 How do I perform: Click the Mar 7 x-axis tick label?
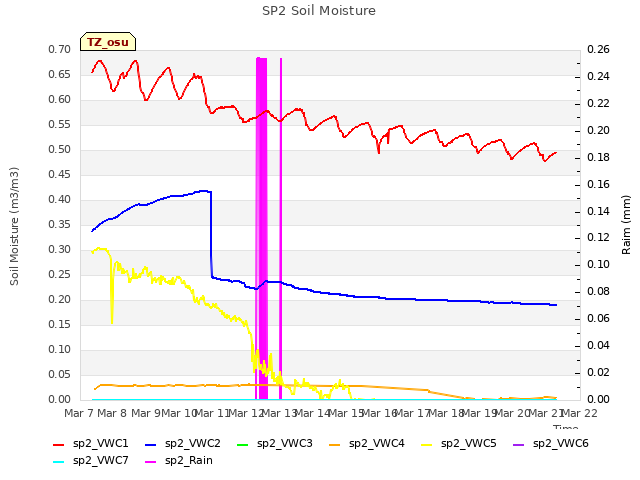[79, 413]
